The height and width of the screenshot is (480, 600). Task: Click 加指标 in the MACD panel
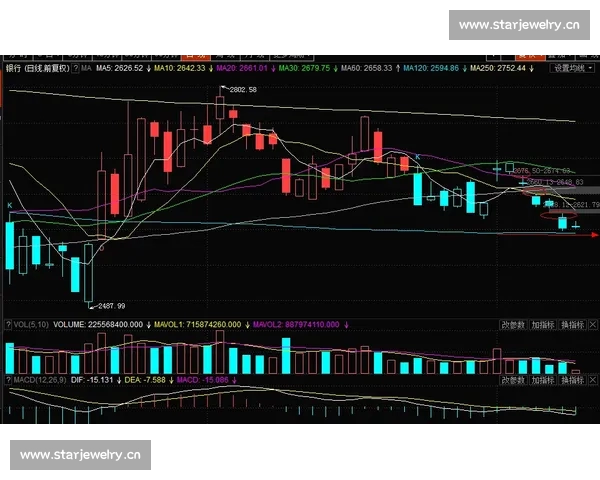pyautogui.click(x=543, y=380)
